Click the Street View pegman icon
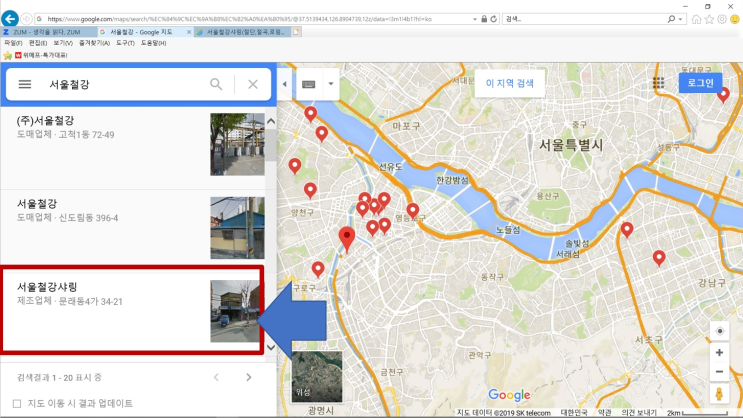 click(719, 394)
